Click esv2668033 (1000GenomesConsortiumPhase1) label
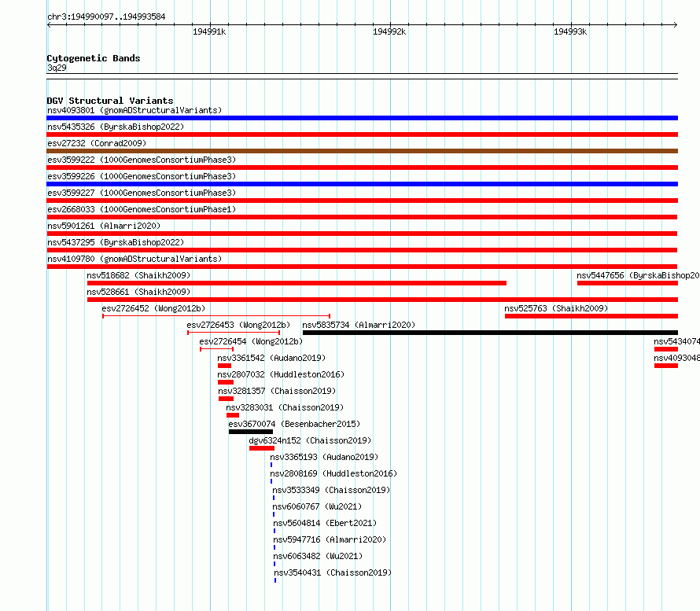This screenshot has height=611, width=700. coord(142,209)
